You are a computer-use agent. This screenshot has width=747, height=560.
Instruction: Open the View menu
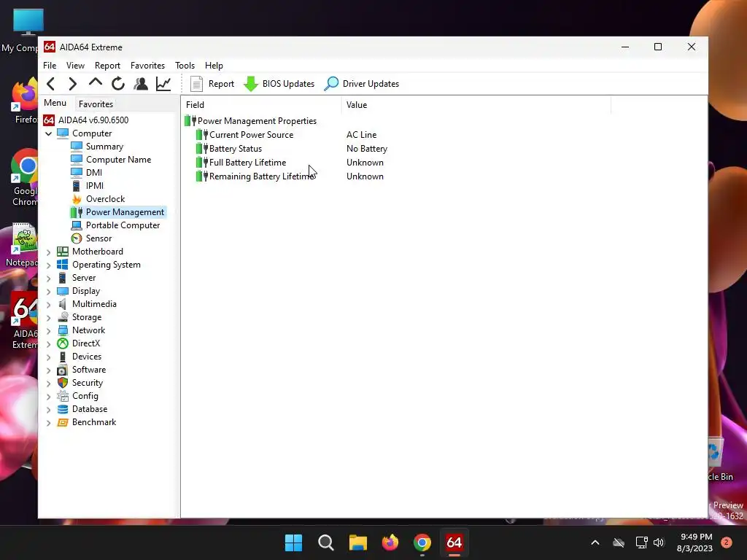[x=75, y=65]
